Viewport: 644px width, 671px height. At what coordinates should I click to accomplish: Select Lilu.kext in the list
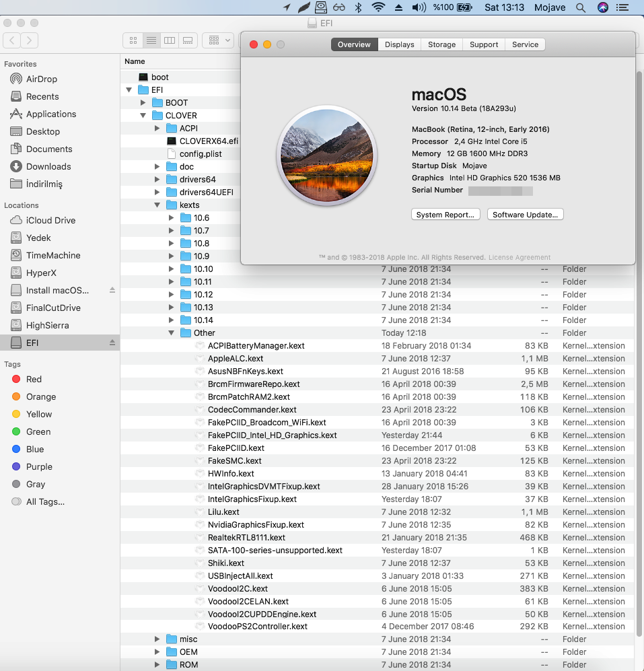coord(377,511)
